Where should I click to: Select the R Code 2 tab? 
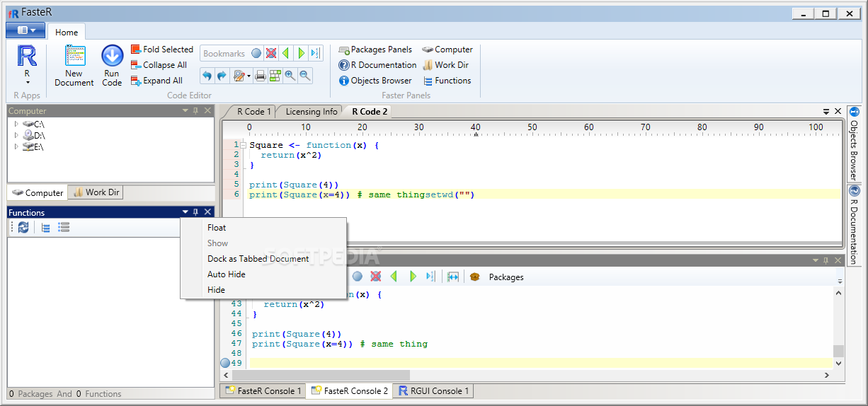click(x=370, y=111)
